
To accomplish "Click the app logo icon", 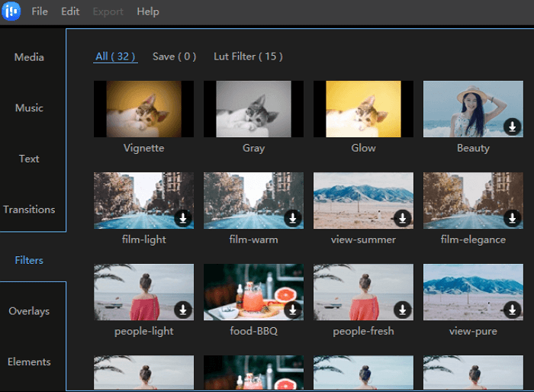I will pyautogui.click(x=11, y=12).
